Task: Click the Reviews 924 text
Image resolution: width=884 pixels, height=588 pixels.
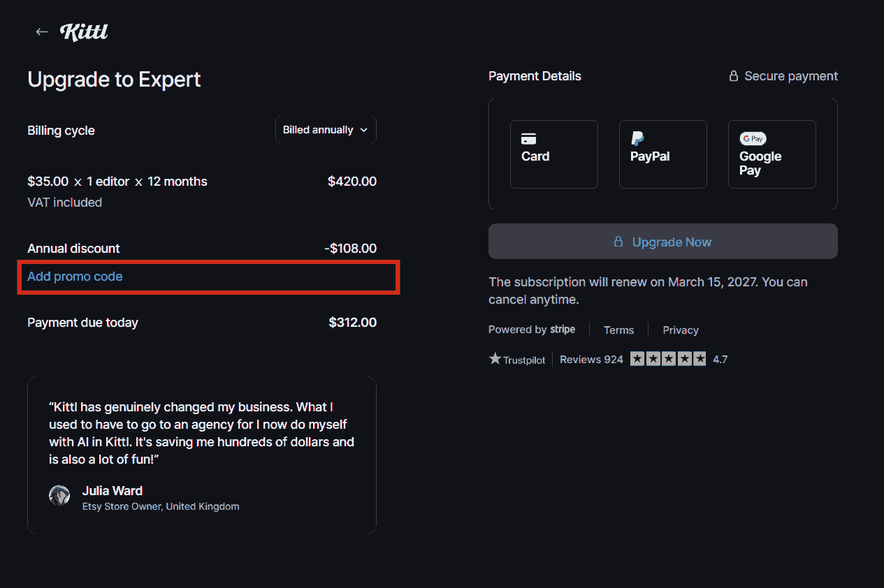Action: pyautogui.click(x=591, y=360)
